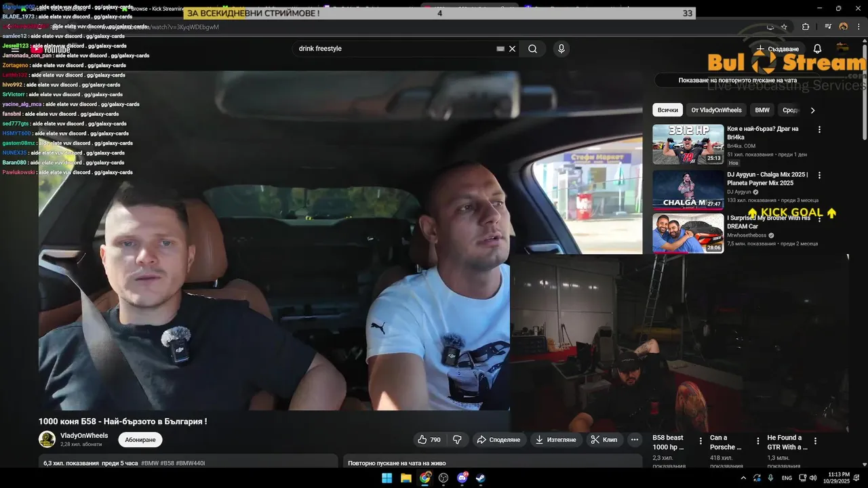Image resolution: width=868 pixels, height=488 pixels.
Task: Open options for DJ Aygyun Chalga Mix video
Action: coord(819,175)
